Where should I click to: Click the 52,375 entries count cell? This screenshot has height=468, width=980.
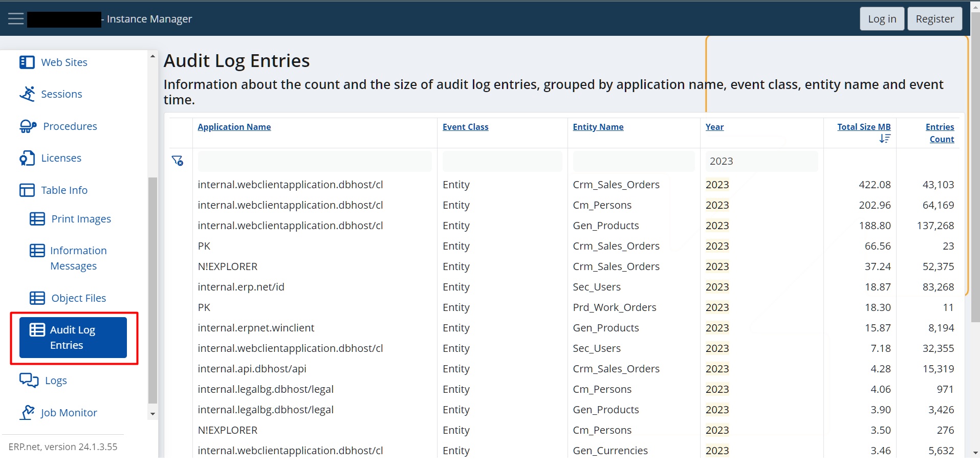[x=938, y=266]
